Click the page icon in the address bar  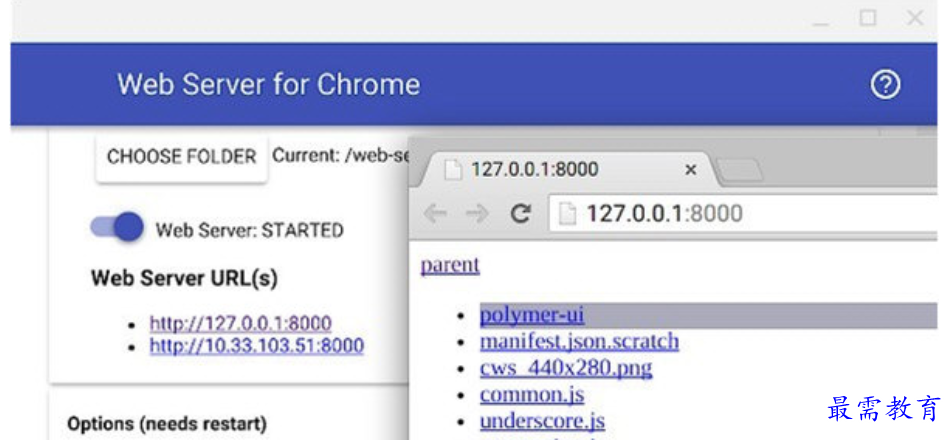pyautogui.click(x=566, y=214)
